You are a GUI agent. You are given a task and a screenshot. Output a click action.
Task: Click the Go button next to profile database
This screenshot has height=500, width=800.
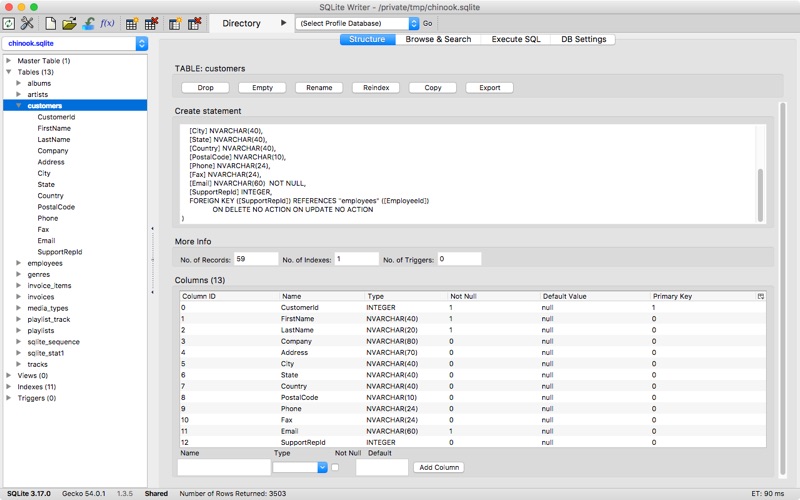428,23
